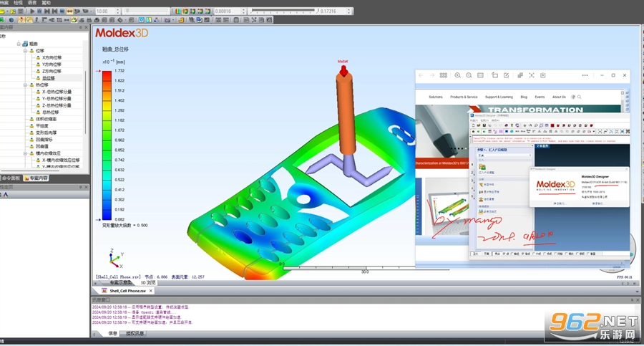
Task: Select the X方向位移 result item
Action: pyautogui.click(x=52, y=57)
